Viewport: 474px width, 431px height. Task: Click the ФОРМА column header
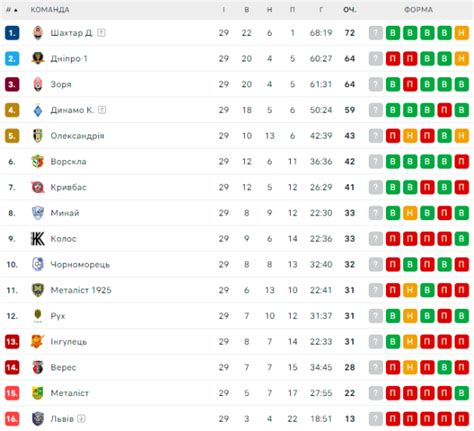tap(418, 10)
